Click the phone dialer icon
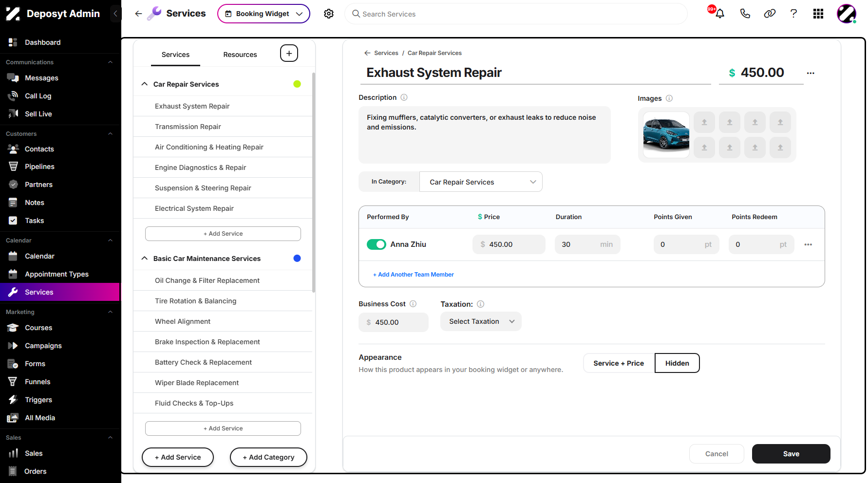Screen dimensions: 868x483 [745, 14]
